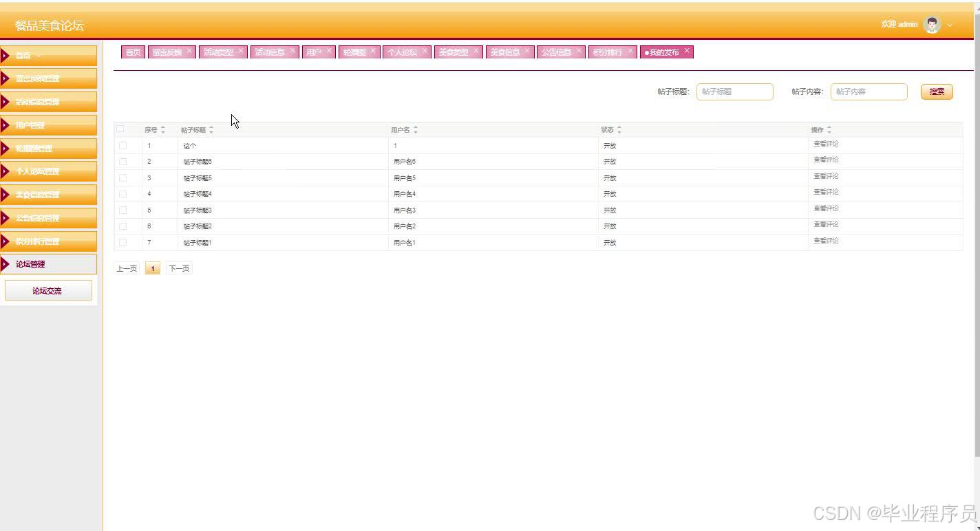Expand the 用户管理 sidebar menu
This screenshot has height=531, width=980.
point(48,125)
